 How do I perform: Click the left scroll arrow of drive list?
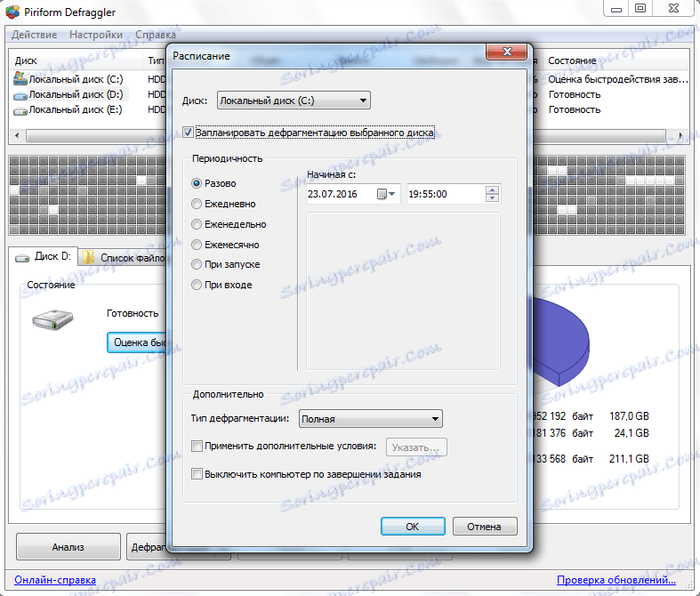(17, 135)
